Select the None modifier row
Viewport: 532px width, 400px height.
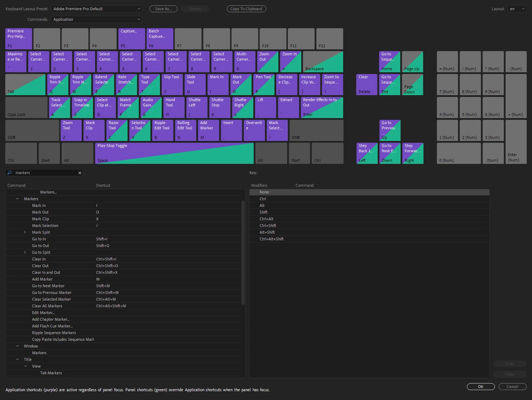pyautogui.click(x=369, y=192)
